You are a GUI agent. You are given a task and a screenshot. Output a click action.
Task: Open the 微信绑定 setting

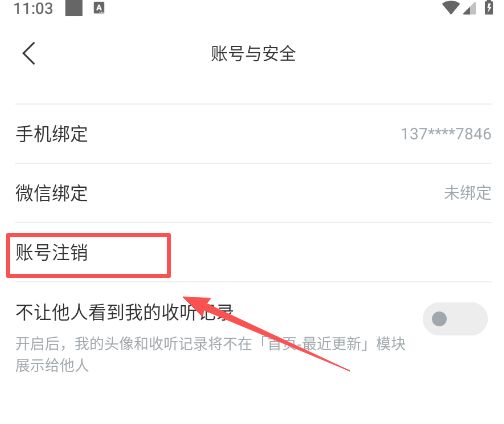(x=253, y=193)
